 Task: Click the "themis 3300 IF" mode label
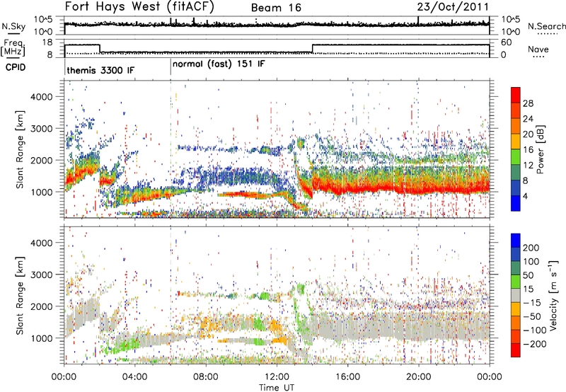(x=100, y=70)
